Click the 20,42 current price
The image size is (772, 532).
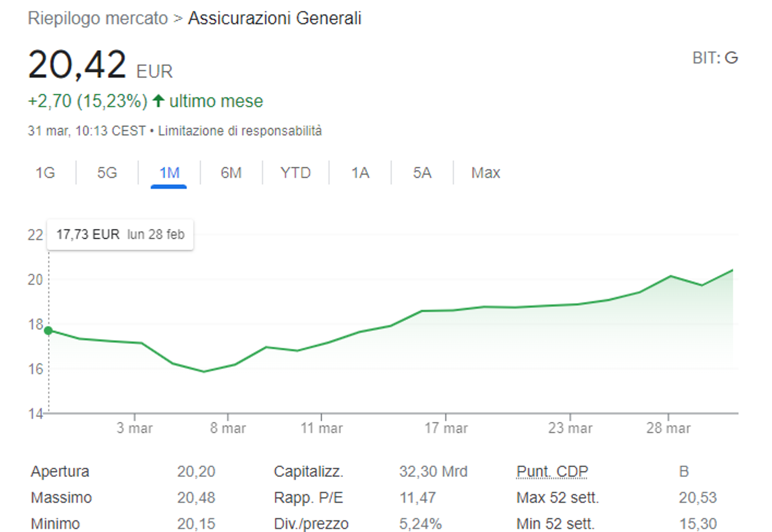coord(77,64)
